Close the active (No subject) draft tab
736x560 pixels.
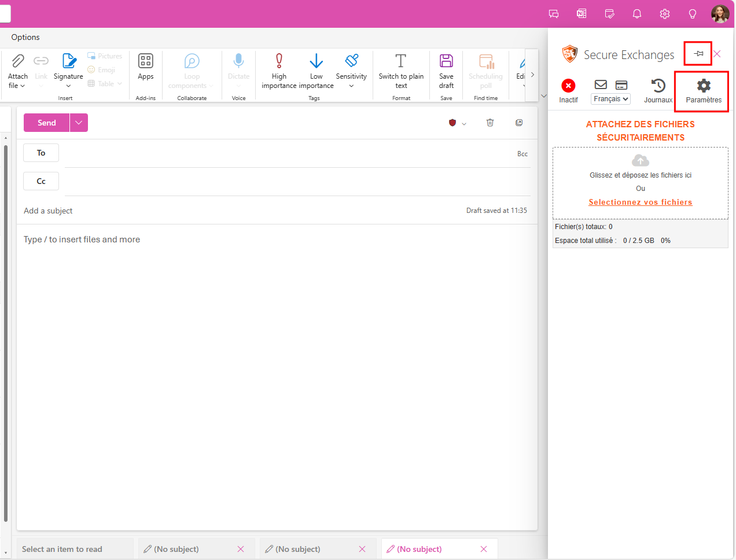(484, 549)
